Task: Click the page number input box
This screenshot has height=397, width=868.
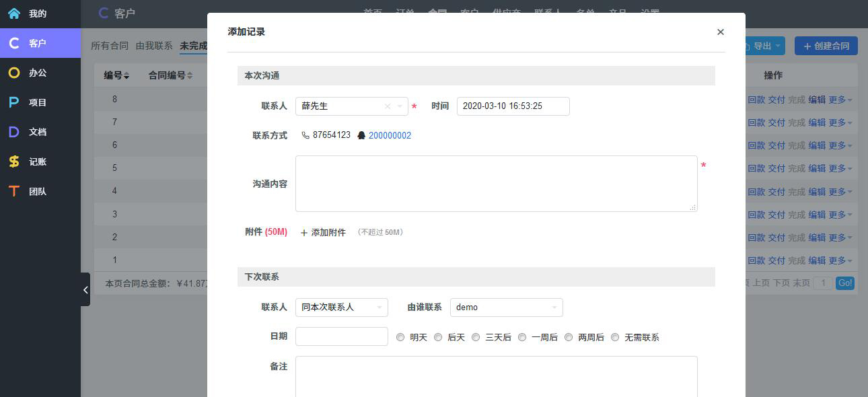Action: 823,283
